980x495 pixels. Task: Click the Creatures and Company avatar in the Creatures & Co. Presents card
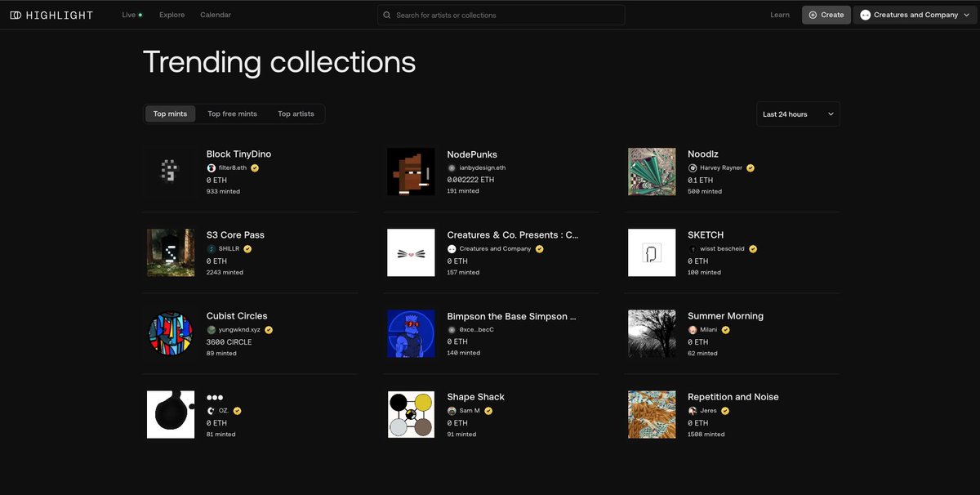coord(452,249)
